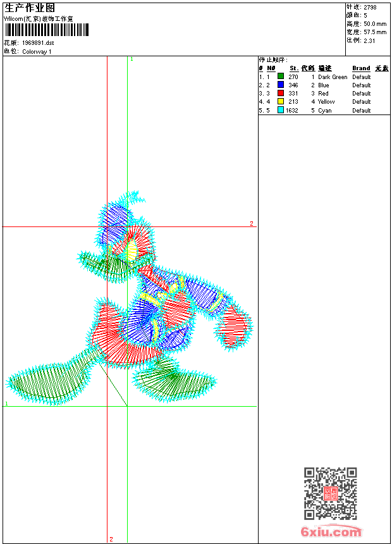Click the file name 1969891.dst
The height and width of the screenshot is (544, 392).
tap(38, 43)
